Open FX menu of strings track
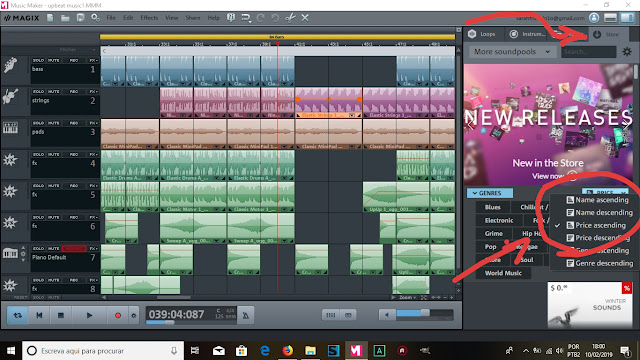 [x=93, y=92]
